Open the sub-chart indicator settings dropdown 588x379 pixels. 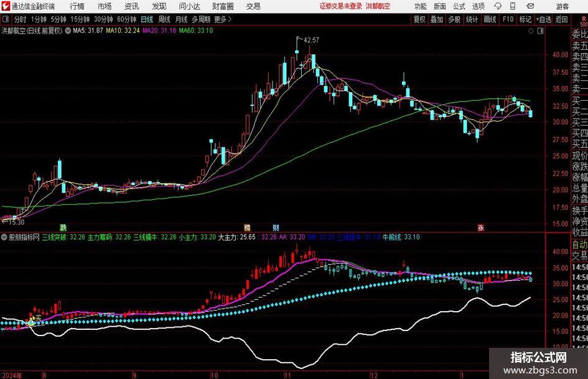tap(4, 237)
